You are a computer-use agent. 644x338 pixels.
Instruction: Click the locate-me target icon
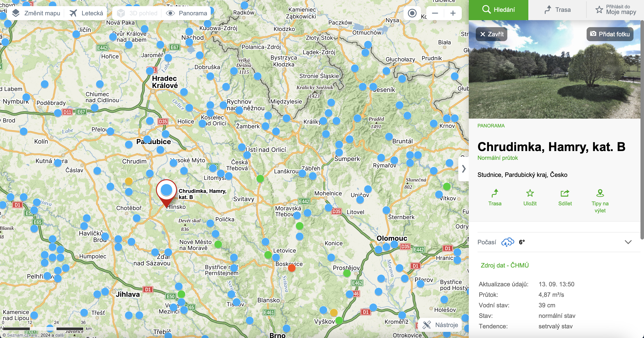pyautogui.click(x=412, y=13)
